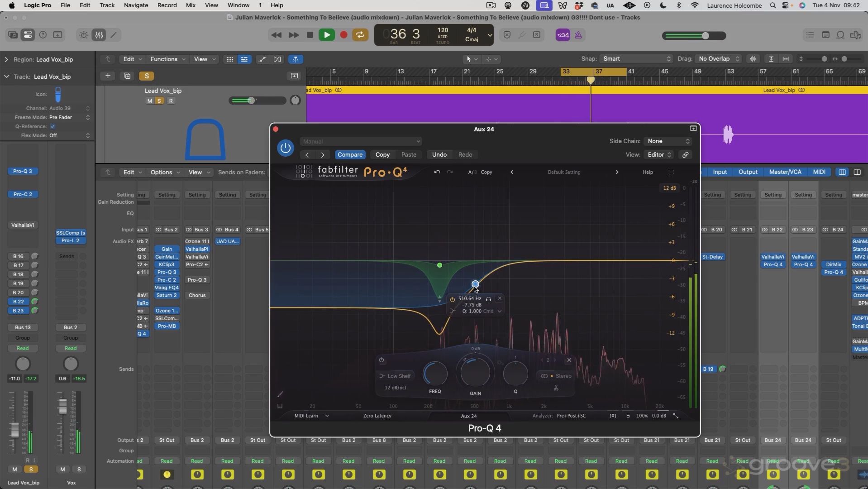Fast forward the transport
868x489 pixels.
point(293,35)
